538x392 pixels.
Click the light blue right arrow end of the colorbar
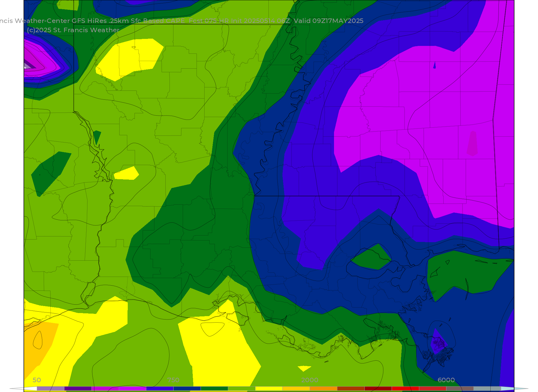514,389
